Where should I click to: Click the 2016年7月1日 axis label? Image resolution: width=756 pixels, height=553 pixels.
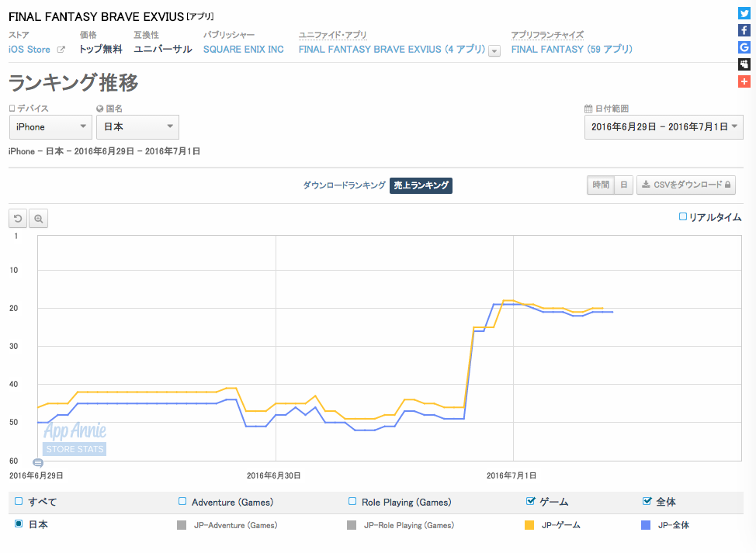tap(511, 476)
